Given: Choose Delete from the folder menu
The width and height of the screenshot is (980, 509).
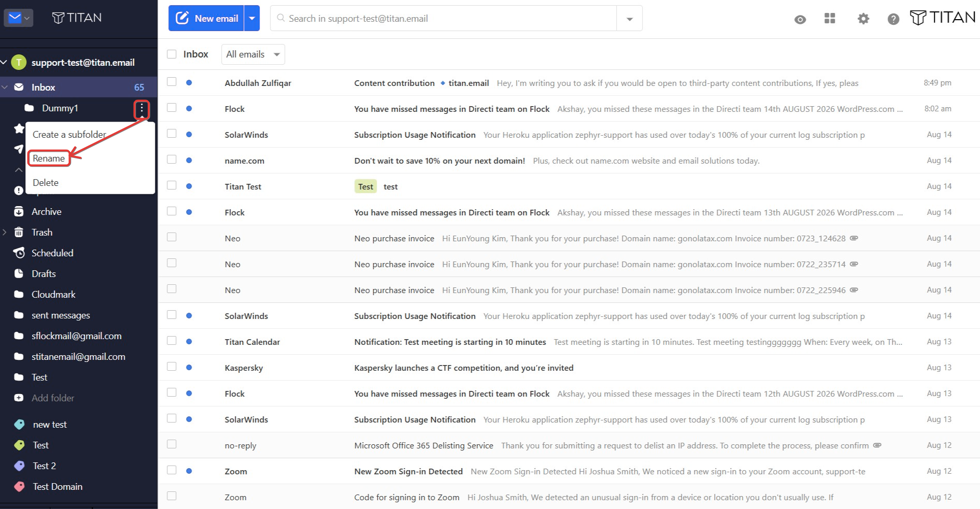Looking at the screenshot, I should point(46,183).
